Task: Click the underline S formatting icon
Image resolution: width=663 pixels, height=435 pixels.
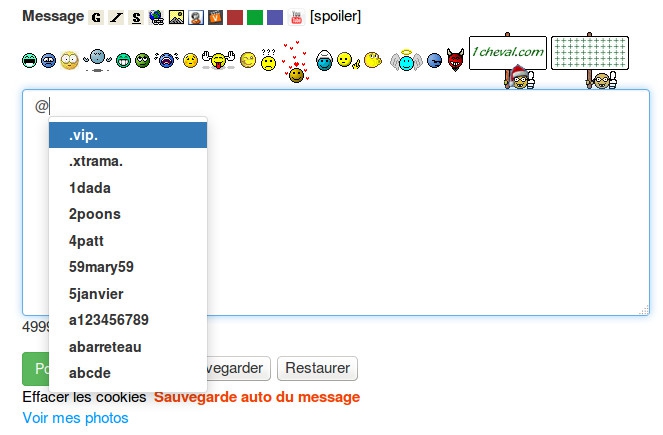Action: 136,17
